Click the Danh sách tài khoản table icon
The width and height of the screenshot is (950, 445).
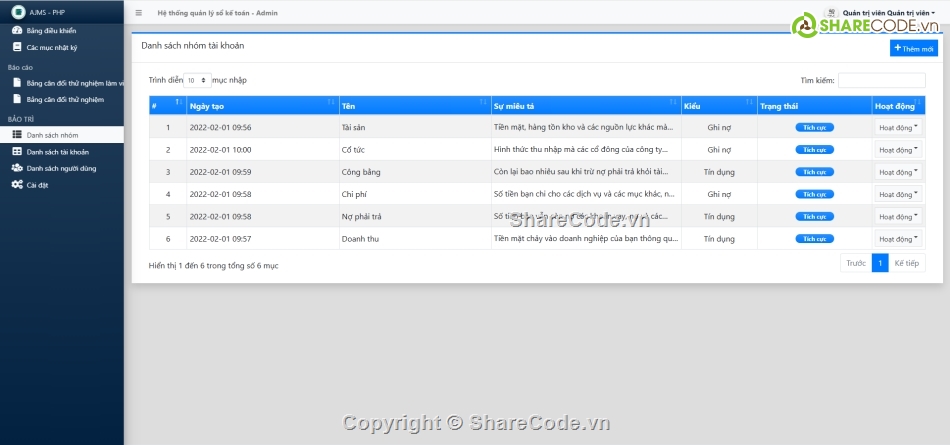(16, 152)
